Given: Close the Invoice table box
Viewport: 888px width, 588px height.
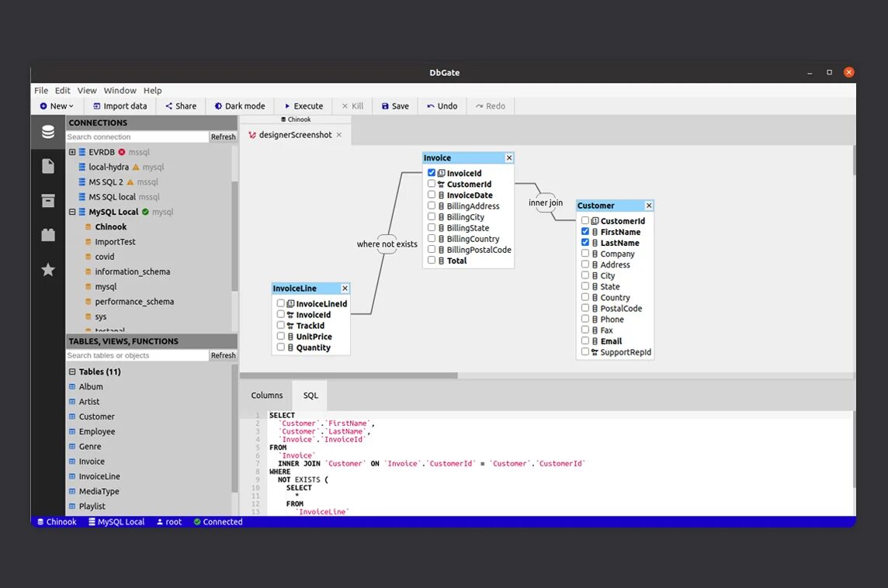Looking at the screenshot, I should [x=508, y=158].
